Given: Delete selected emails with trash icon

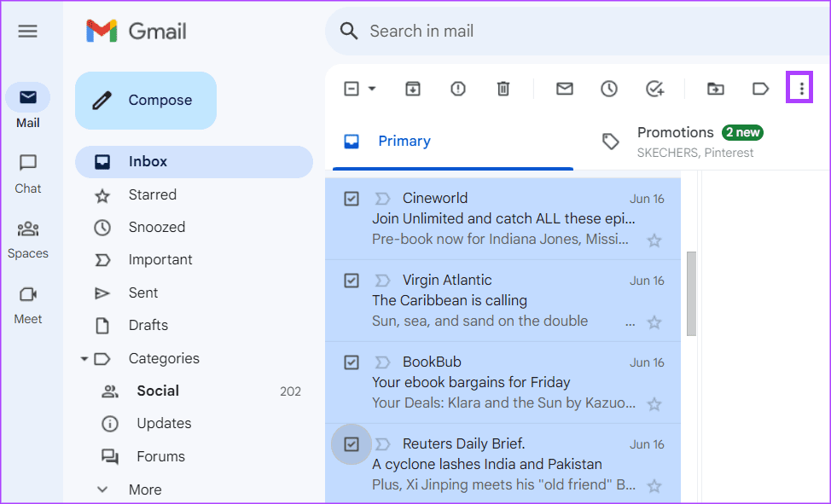Looking at the screenshot, I should click(x=503, y=89).
